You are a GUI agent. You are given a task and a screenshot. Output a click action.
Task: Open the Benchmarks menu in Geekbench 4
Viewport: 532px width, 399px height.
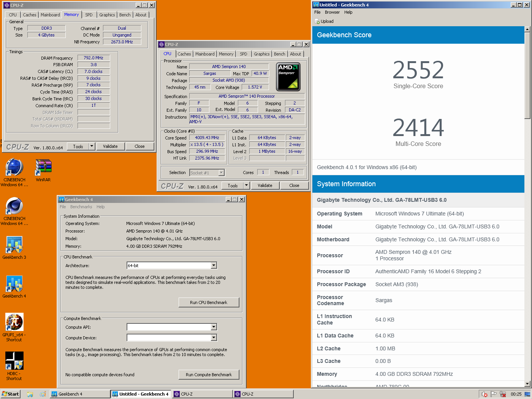pos(81,207)
